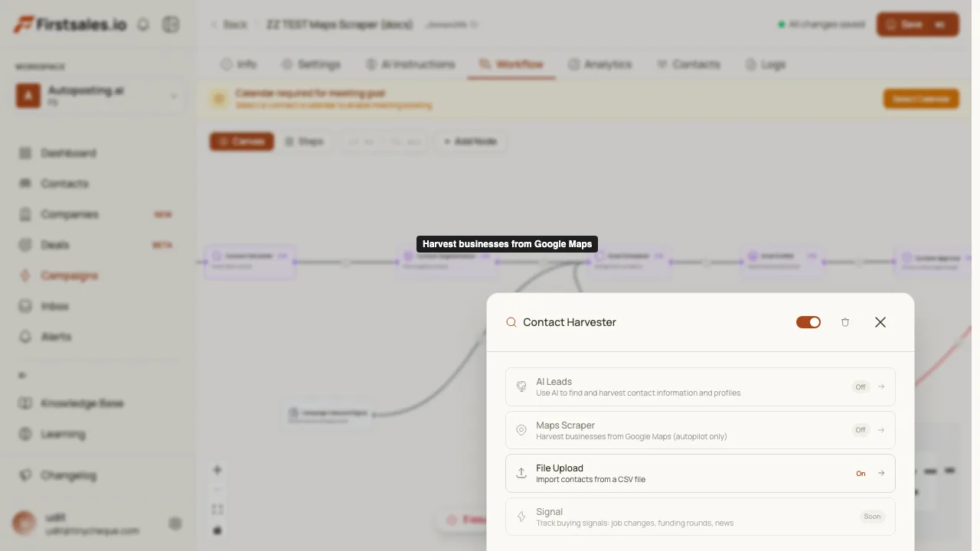Switch to the Settings tab
980x551 pixels.
pyautogui.click(x=310, y=64)
